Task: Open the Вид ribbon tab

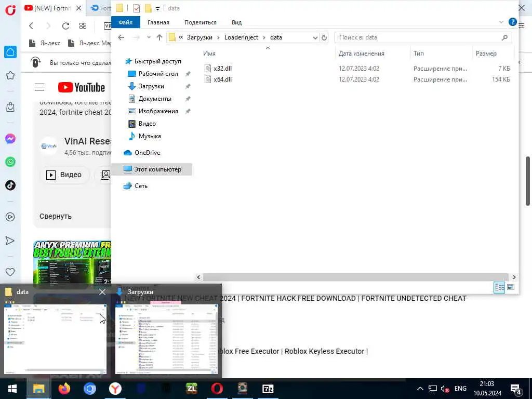Action: point(236,22)
